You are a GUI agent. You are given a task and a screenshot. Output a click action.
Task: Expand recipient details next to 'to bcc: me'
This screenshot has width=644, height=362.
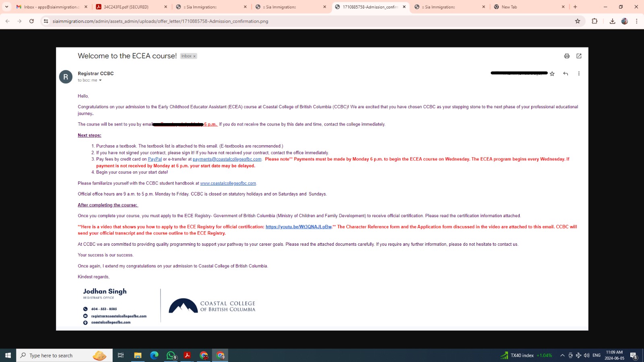(100, 80)
